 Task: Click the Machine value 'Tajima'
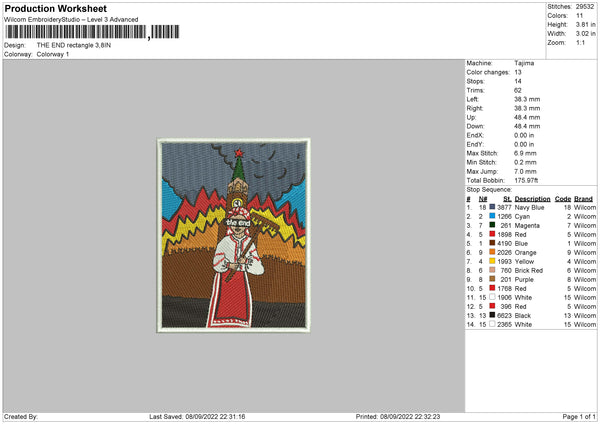pos(524,63)
